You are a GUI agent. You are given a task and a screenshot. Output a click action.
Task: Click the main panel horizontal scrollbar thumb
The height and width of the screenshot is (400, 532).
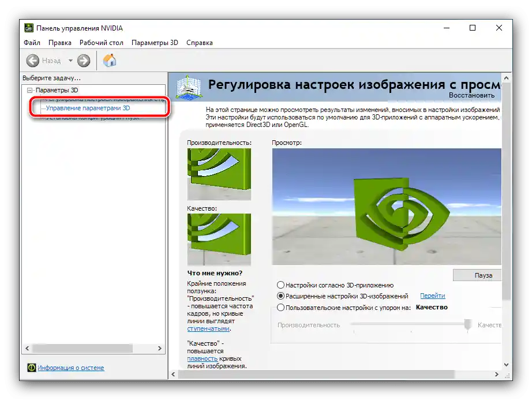(316, 374)
